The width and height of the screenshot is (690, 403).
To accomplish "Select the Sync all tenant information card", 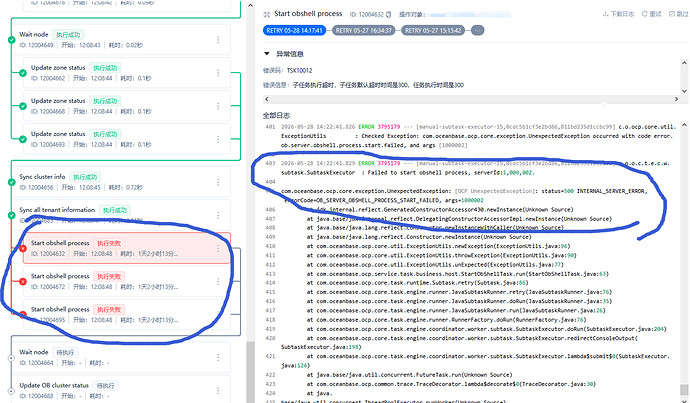I will [x=121, y=215].
